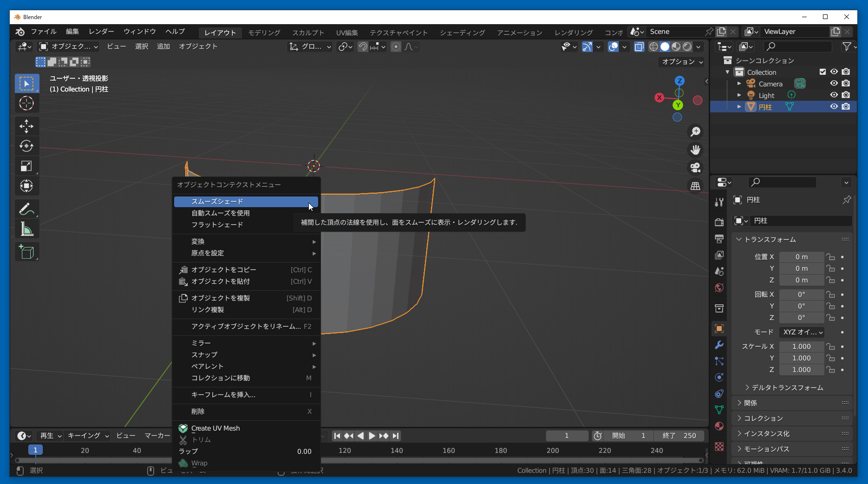
Task: Expand the デルタトランスフォーム section
Action: [x=787, y=388]
